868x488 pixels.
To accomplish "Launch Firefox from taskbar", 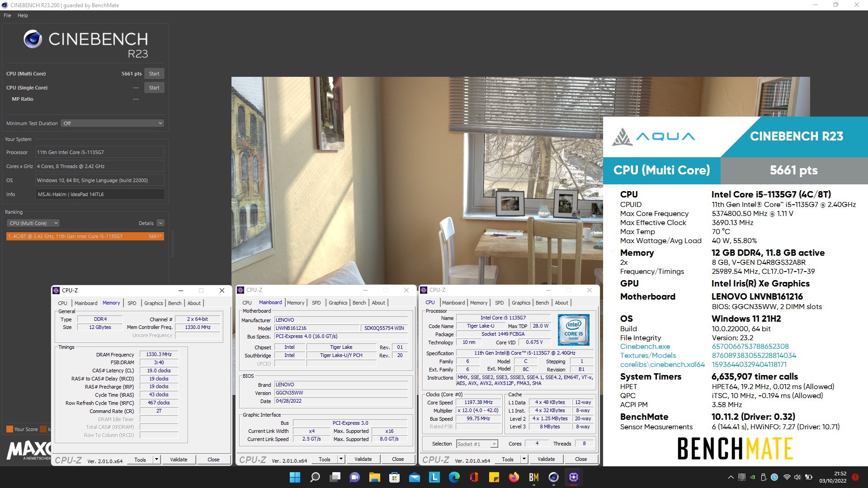I will [x=514, y=477].
